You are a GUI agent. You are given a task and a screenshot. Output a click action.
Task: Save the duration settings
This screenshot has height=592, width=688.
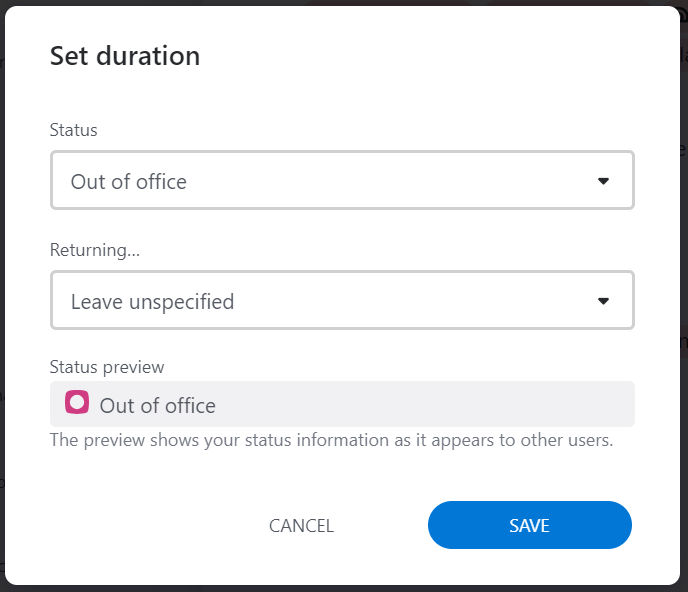click(530, 525)
